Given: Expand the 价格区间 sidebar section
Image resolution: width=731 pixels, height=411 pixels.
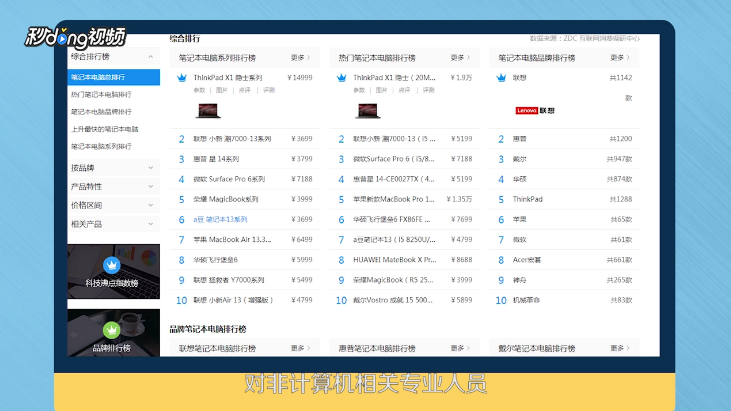Looking at the screenshot, I should click(151, 205).
